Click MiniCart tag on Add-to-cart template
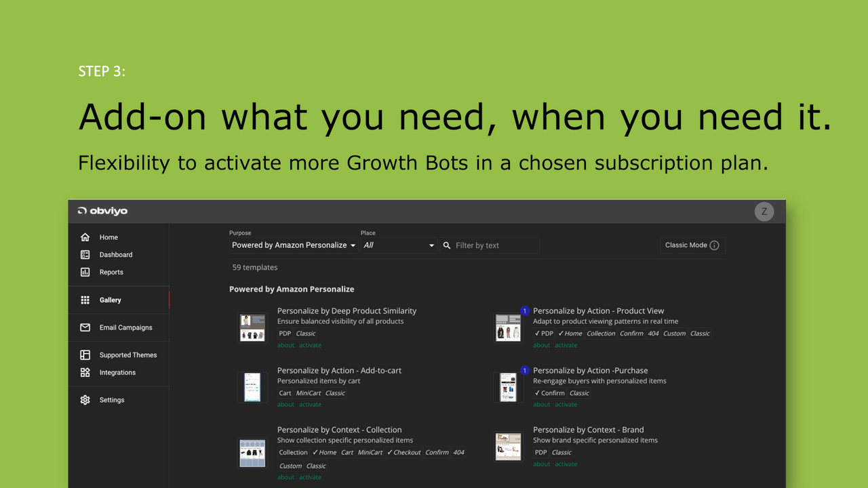The width and height of the screenshot is (868, 488). 309,393
